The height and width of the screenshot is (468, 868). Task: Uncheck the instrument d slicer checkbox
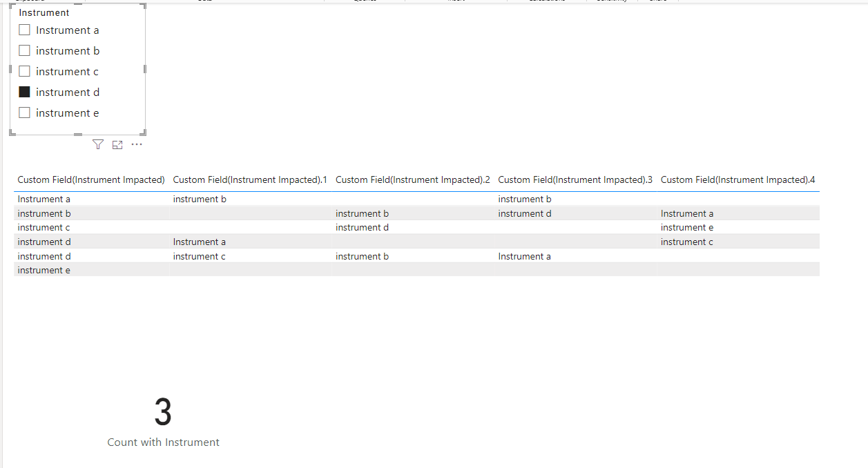(24, 92)
